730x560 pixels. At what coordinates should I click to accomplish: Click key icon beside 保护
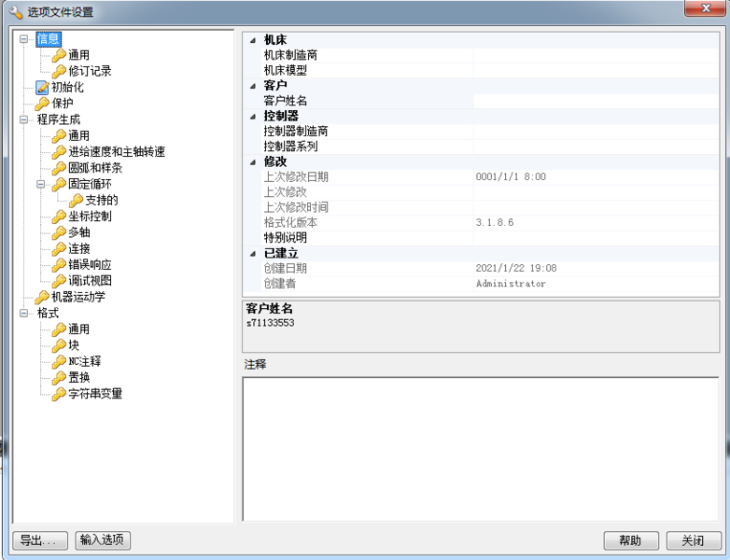tap(42, 104)
